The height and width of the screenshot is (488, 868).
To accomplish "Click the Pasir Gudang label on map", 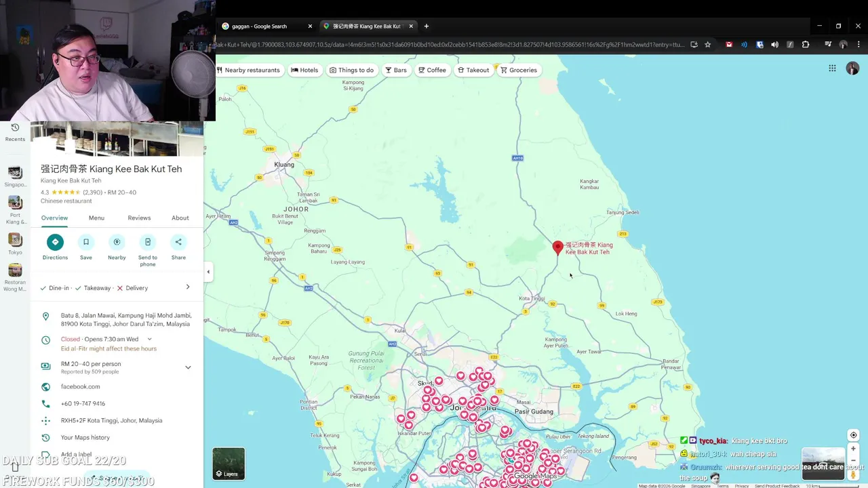I will (x=534, y=411).
